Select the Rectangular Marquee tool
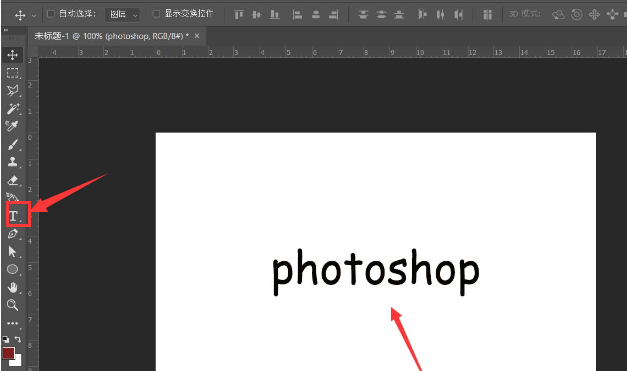This screenshot has height=371, width=627. tap(12, 73)
